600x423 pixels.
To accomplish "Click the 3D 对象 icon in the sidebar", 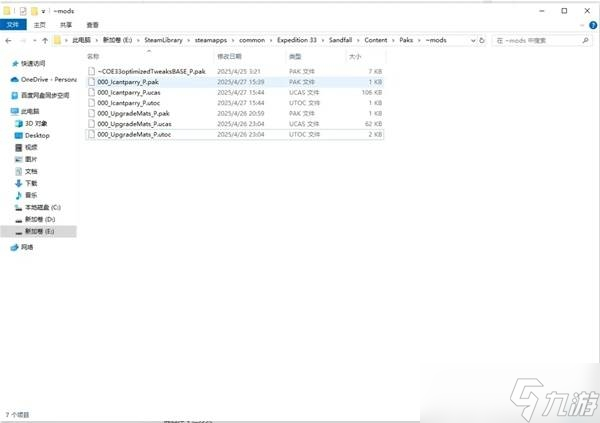I will click(x=19, y=124).
